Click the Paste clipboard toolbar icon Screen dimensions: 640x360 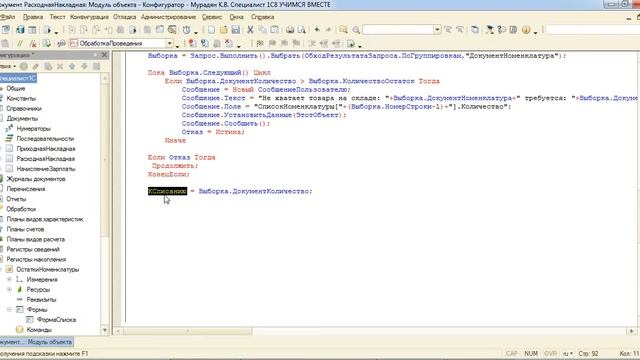275,30
